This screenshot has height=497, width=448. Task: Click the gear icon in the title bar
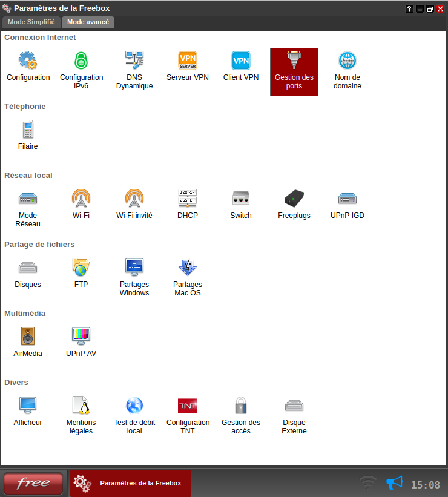[x=7, y=8]
